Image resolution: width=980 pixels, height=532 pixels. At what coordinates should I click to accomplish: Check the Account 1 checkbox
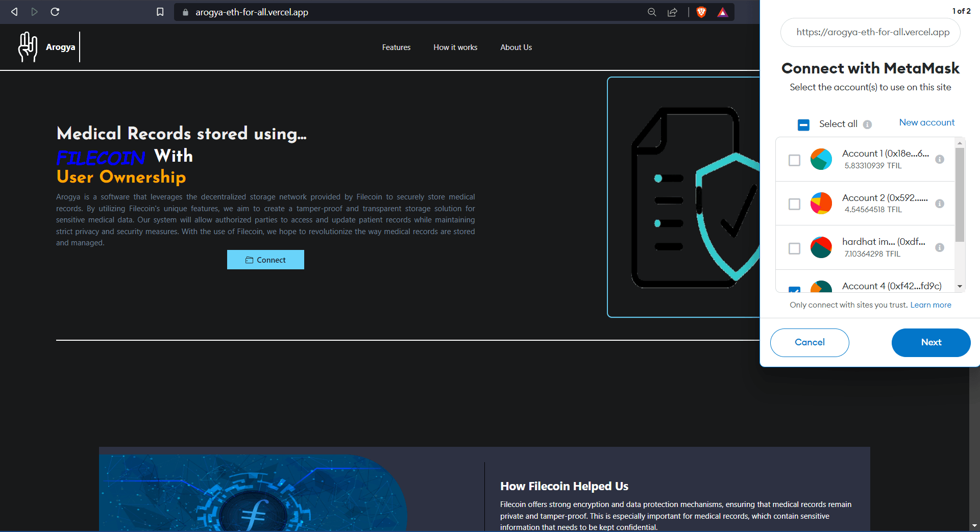pos(794,160)
